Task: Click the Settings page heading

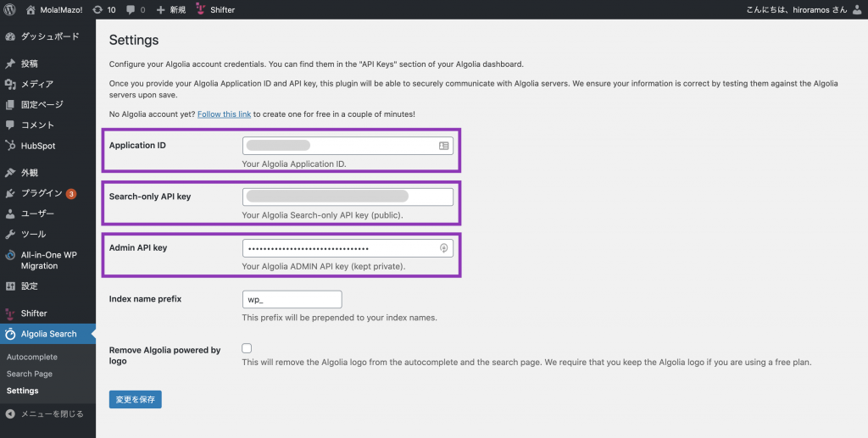Action: click(134, 40)
